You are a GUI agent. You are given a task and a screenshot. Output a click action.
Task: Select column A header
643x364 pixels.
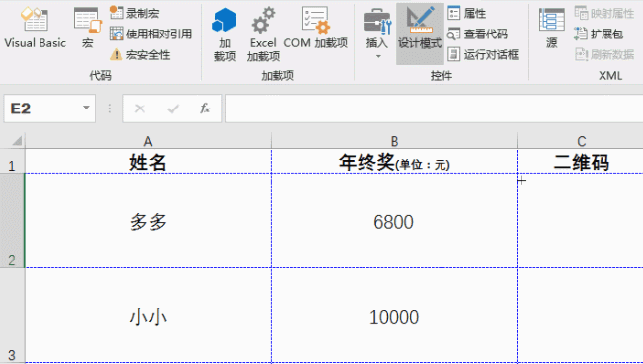(x=148, y=141)
